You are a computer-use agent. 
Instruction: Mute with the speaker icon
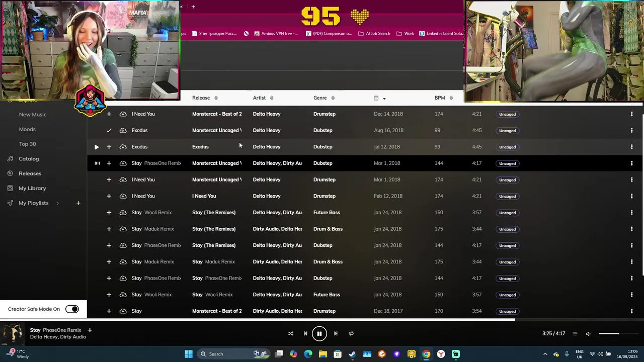(x=588, y=334)
